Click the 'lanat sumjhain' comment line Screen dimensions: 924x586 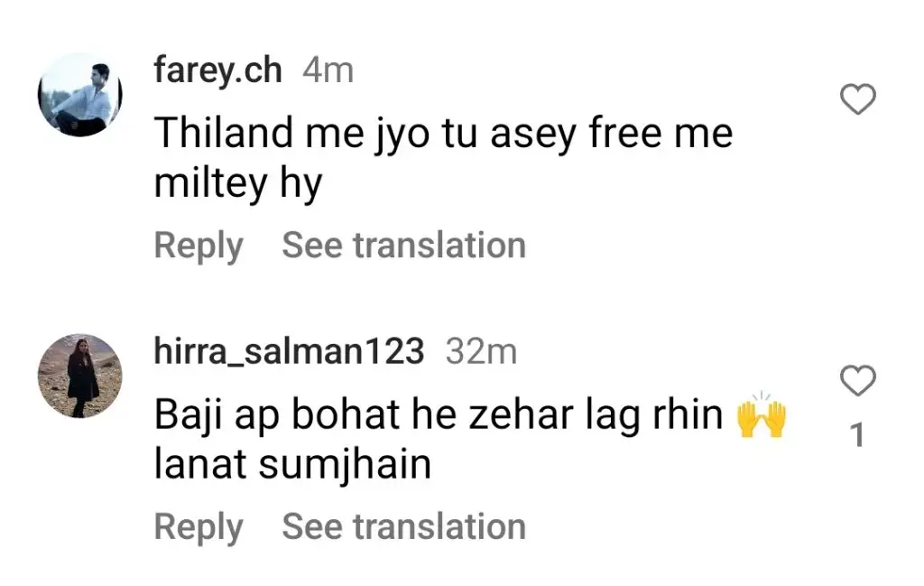(293, 464)
